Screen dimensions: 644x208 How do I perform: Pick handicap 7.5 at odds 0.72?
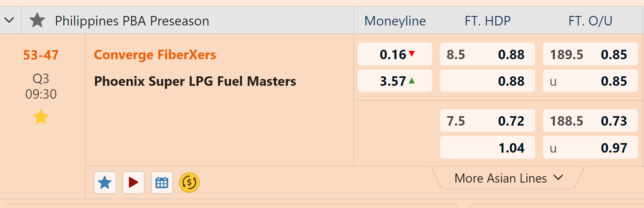(x=487, y=121)
